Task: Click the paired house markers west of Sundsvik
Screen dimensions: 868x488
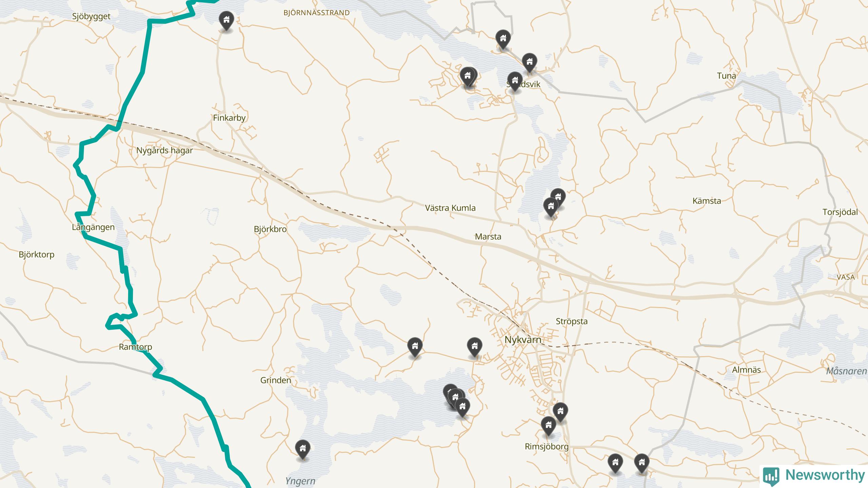Action: tap(468, 77)
